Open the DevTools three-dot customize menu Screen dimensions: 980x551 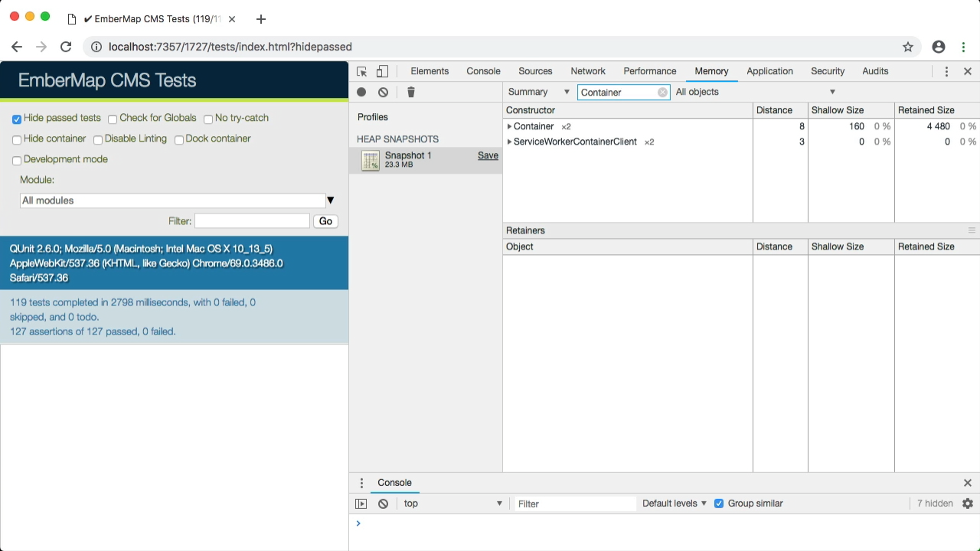pos(946,71)
